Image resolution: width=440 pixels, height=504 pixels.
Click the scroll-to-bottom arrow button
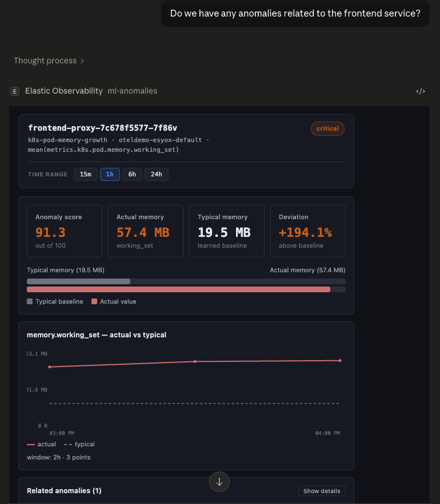219,482
